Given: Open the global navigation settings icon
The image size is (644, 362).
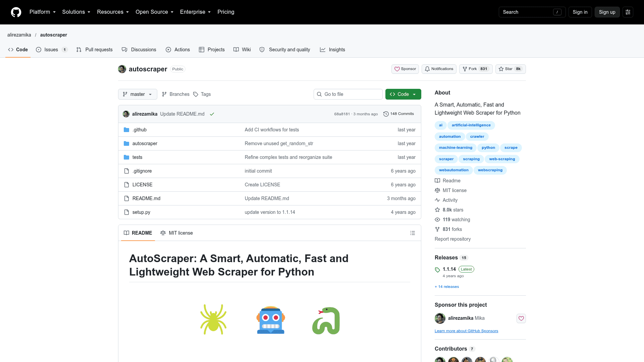Looking at the screenshot, I should click(x=628, y=12).
